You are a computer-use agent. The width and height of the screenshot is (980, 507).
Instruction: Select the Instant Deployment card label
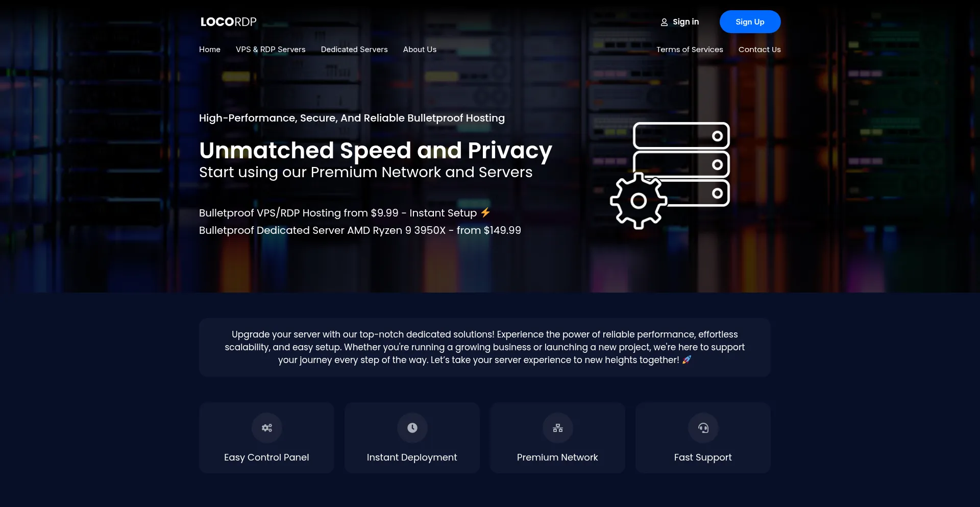(x=412, y=457)
